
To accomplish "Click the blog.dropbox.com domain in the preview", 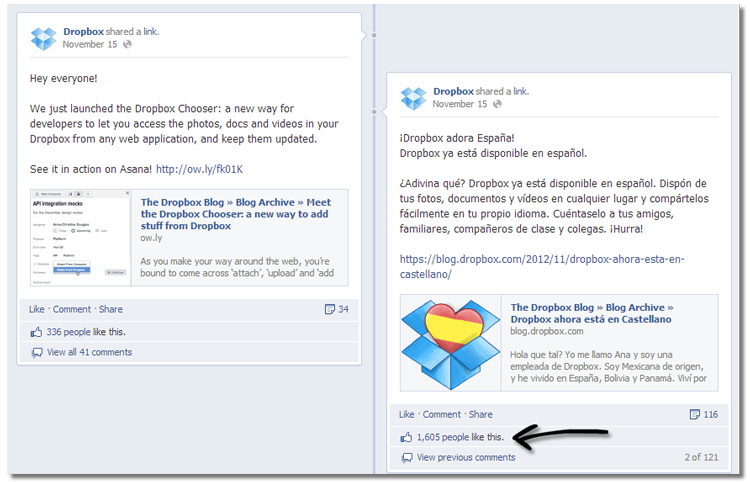I will pos(547,331).
